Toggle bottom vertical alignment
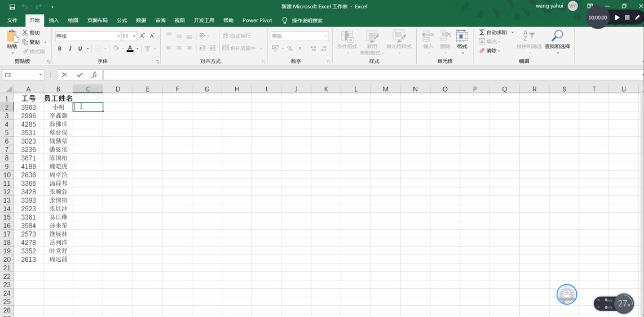The width and height of the screenshot is (644, 317). (x=189, y=35)
